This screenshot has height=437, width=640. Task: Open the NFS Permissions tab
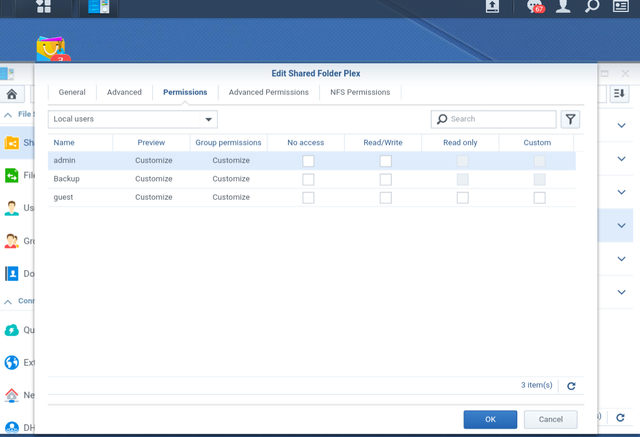360,92
